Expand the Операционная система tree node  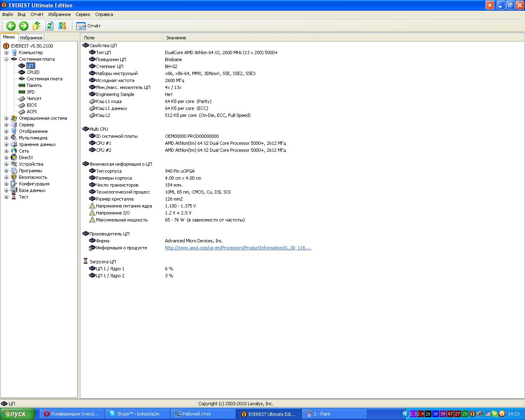[6, 118]
